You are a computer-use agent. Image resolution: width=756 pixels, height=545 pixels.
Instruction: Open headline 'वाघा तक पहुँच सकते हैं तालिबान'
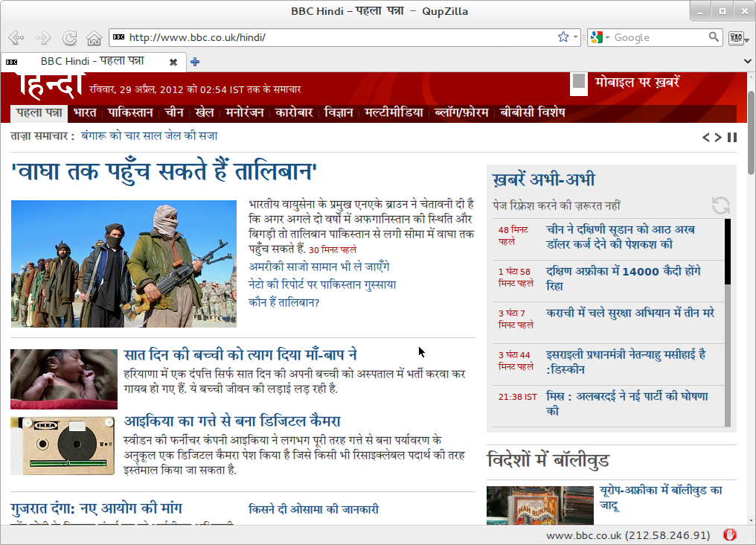[164, 171]
